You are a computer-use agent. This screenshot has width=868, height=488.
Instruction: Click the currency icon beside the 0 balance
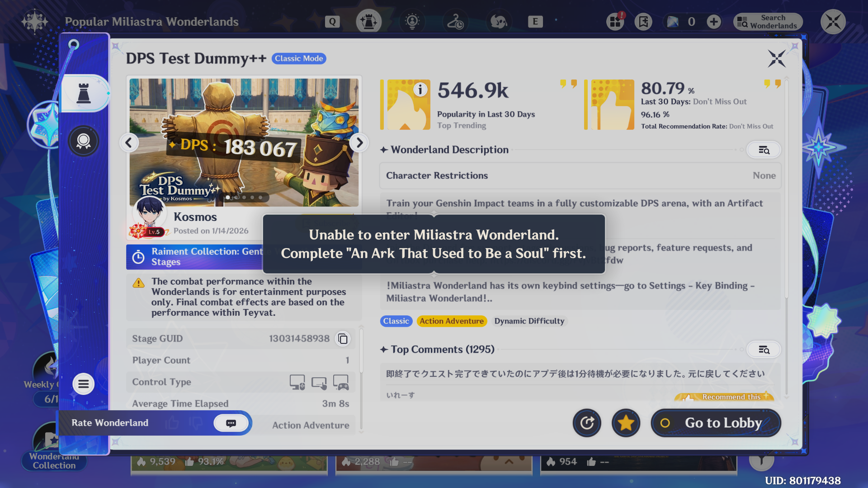(x=673, y=22)
